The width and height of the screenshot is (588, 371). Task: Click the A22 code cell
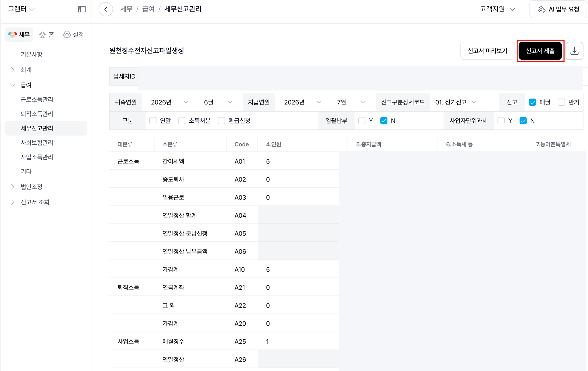click(240, 306)
